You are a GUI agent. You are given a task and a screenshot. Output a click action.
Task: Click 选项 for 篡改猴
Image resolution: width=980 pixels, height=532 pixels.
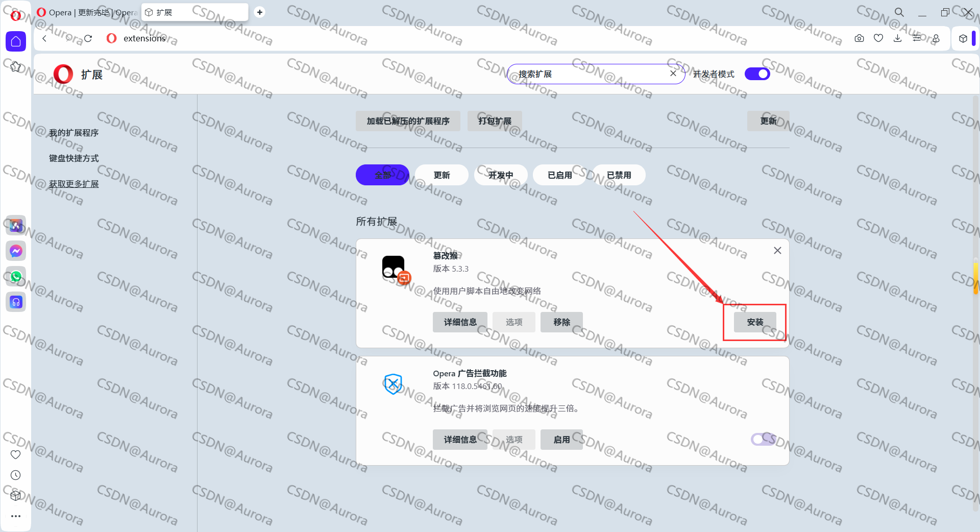(514, 322)
